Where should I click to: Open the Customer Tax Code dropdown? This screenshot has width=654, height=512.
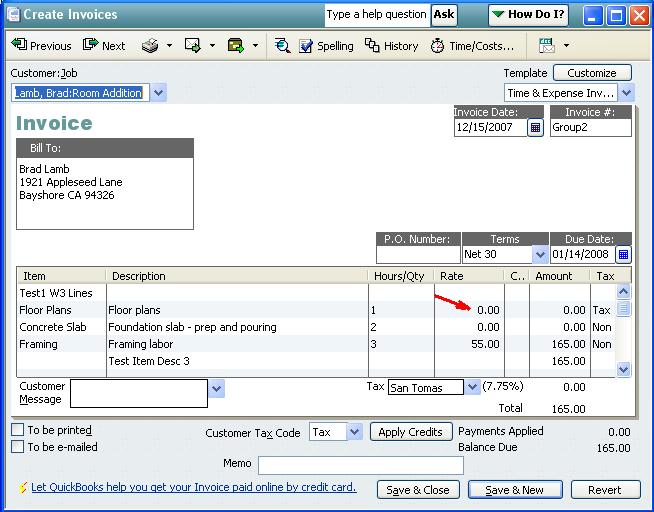(354, 432)
